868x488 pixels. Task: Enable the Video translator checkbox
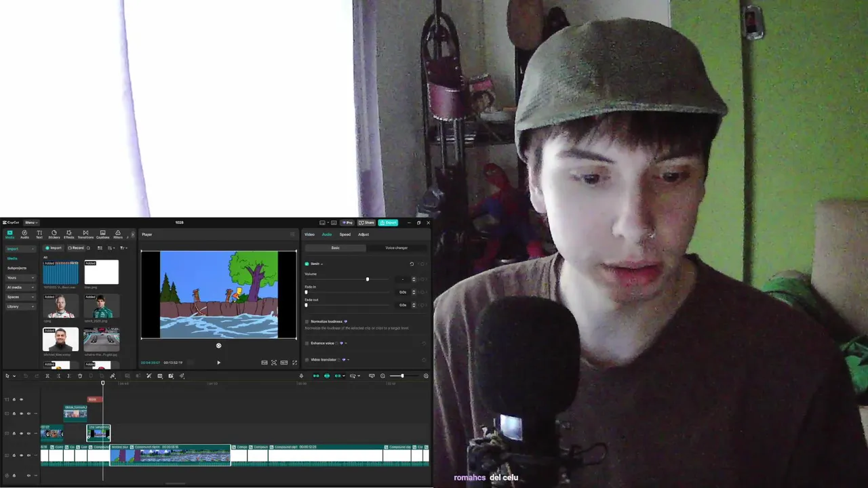click(x=307, y=360)
